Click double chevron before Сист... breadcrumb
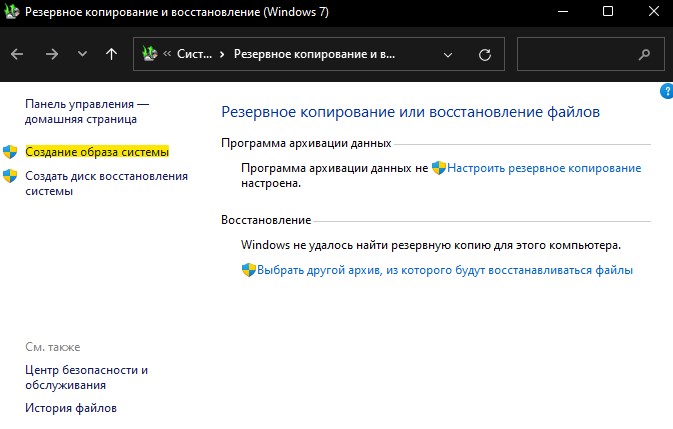Viewport: 673px width, 429px height. [x=167, y=54]
